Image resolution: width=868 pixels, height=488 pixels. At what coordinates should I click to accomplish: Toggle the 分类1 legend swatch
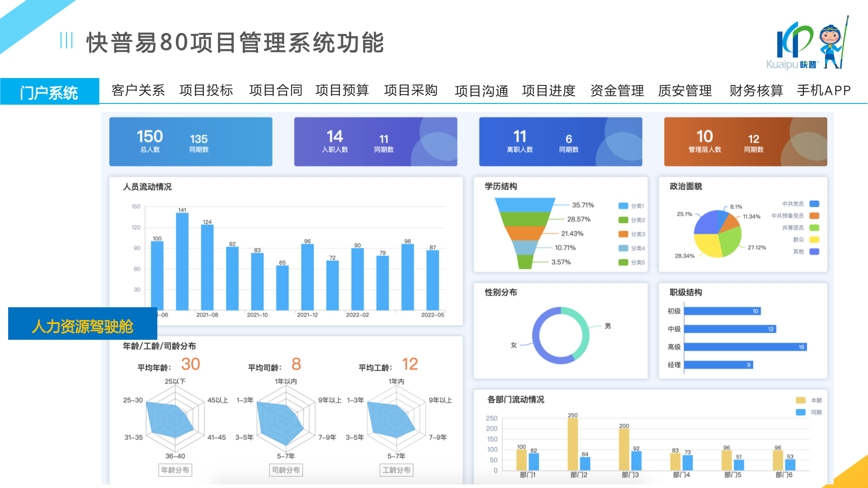coord(623,206)
